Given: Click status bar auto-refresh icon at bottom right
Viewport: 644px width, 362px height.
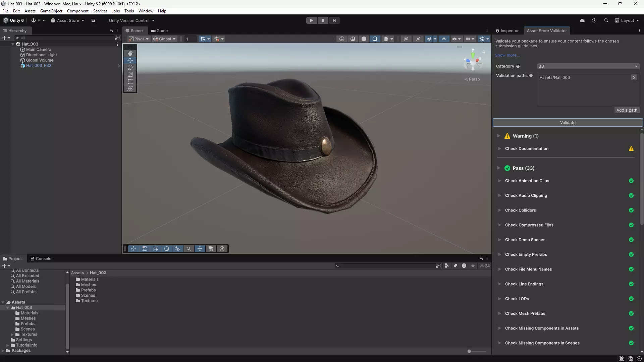Looking at the screenshot, I should (x=639, y=359).
